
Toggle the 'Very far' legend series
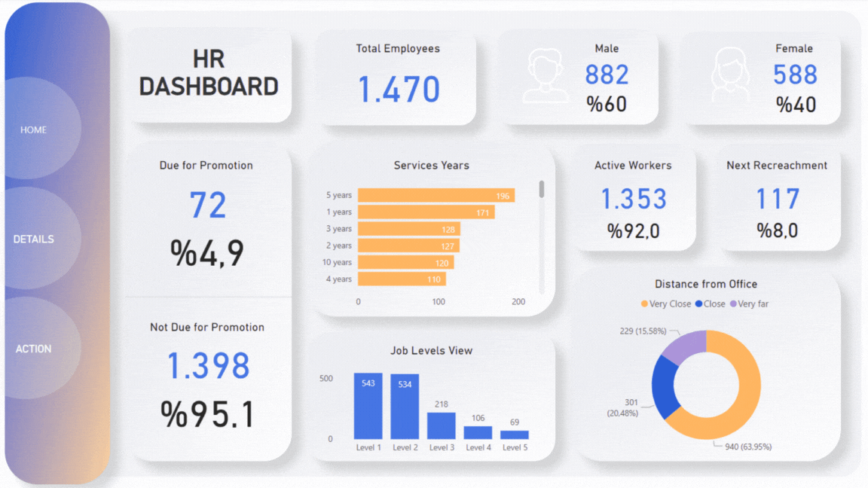click(751, 303)
